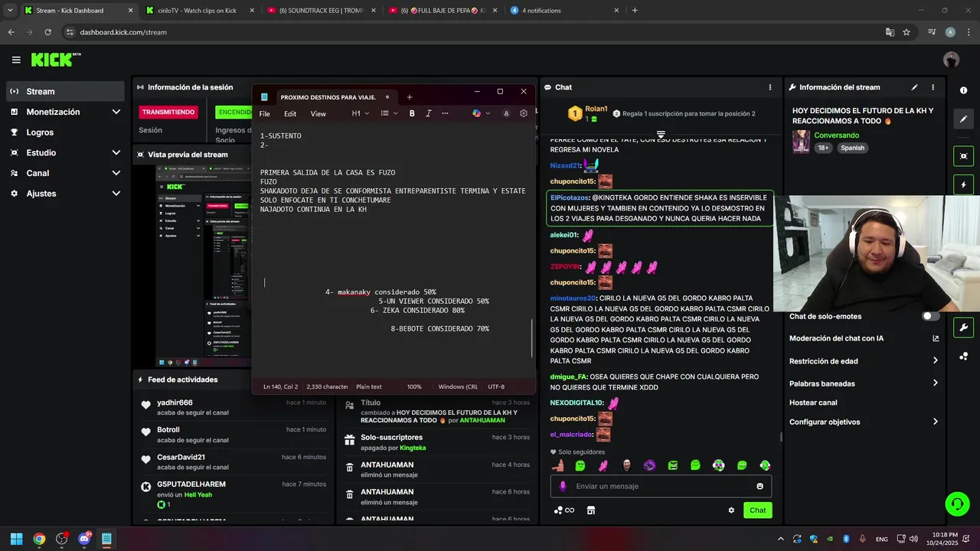Open Chrome from the taskbar
The height and width of the screenshot is (551, 980).
coord(39,539)
